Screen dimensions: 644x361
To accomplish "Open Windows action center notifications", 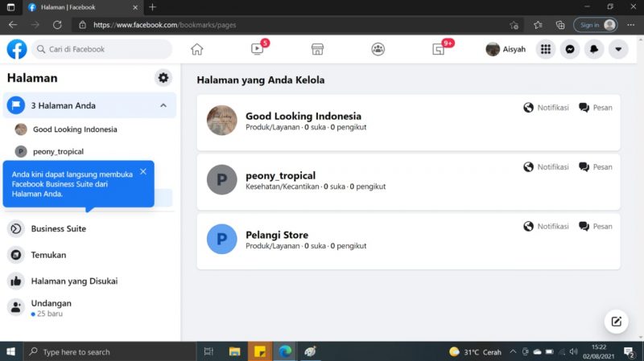I will (629, 351).
